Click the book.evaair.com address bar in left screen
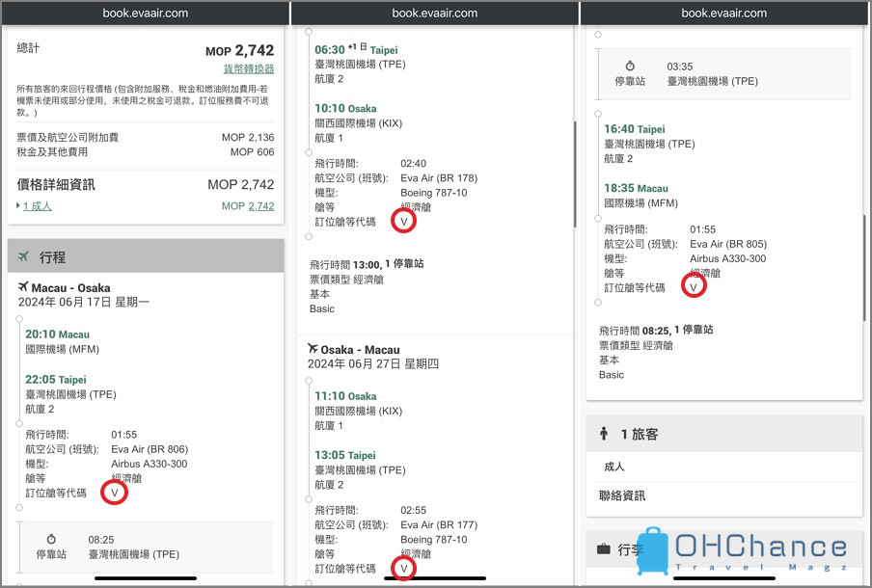Image resolution: width=872 pixels, height=588 pixels. click(145, 13)
